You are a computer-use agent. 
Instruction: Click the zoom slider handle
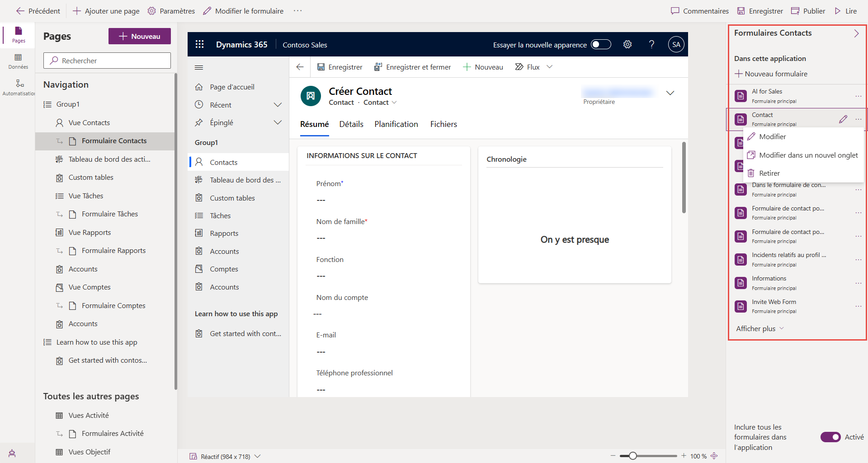[633, 456]
